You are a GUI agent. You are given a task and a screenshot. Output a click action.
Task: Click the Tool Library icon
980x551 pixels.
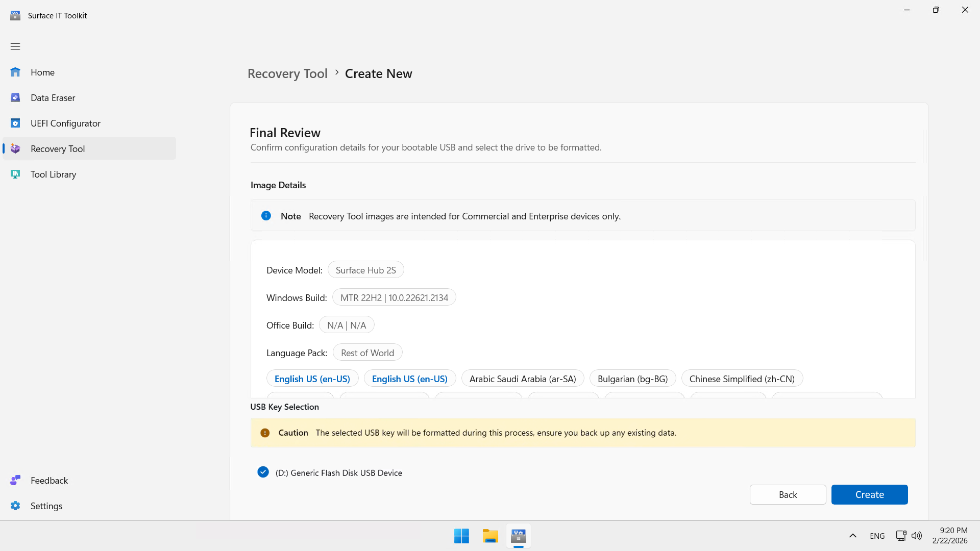[x=15, y=174]
